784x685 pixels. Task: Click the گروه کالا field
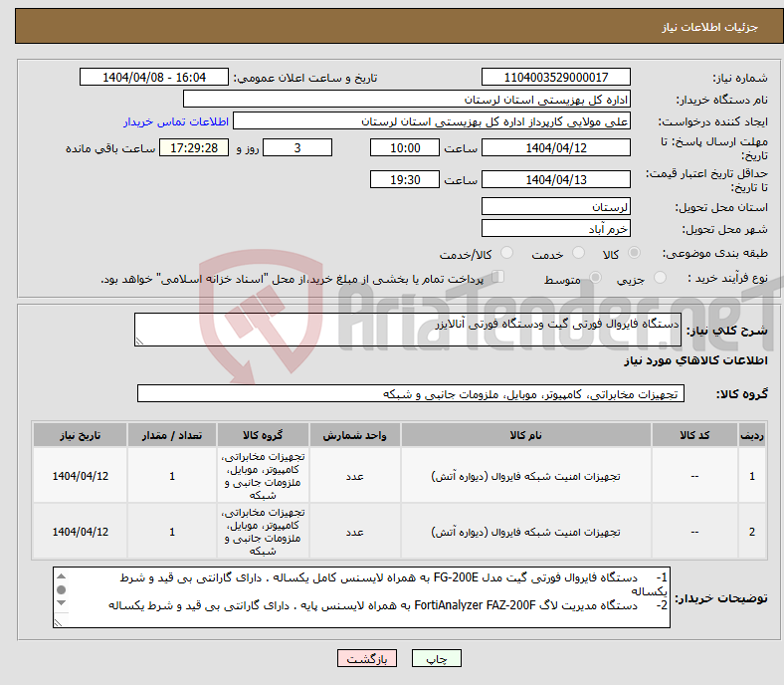click(411, 393)
